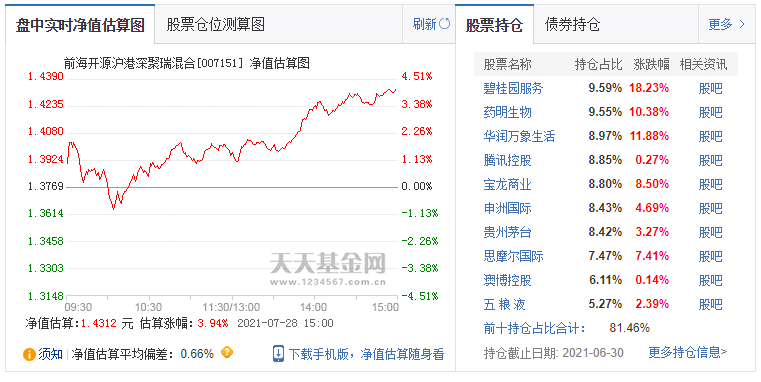Expand 更多 arrow in holdings header
The image size is (761, 382).
[x=741, y=24]
